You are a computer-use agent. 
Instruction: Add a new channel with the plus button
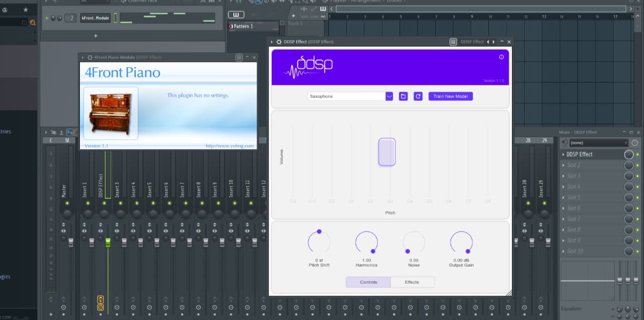coord(96,36)
